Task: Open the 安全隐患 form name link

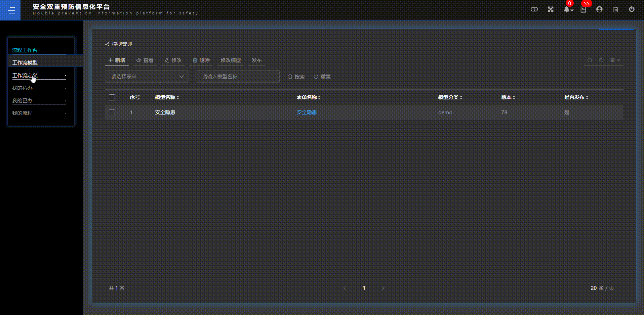Action: pyautogui.click(x=306, y=113)
